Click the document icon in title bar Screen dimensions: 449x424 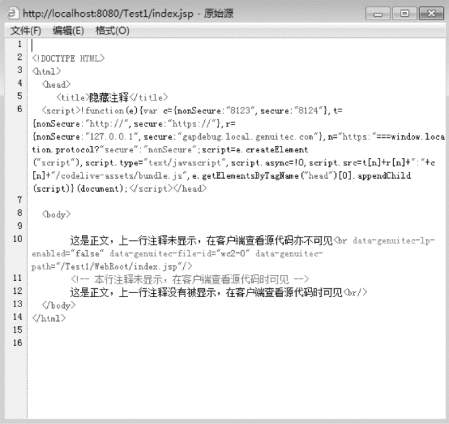point(12,13)
